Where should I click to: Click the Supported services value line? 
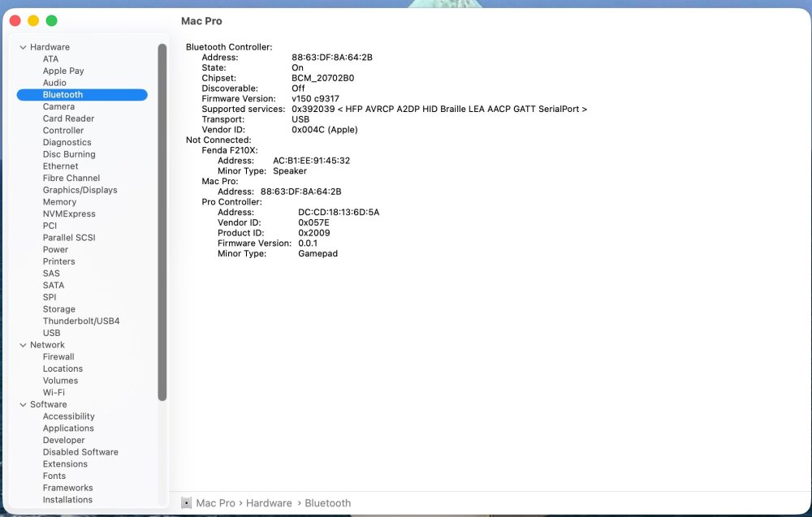[439, 110]
